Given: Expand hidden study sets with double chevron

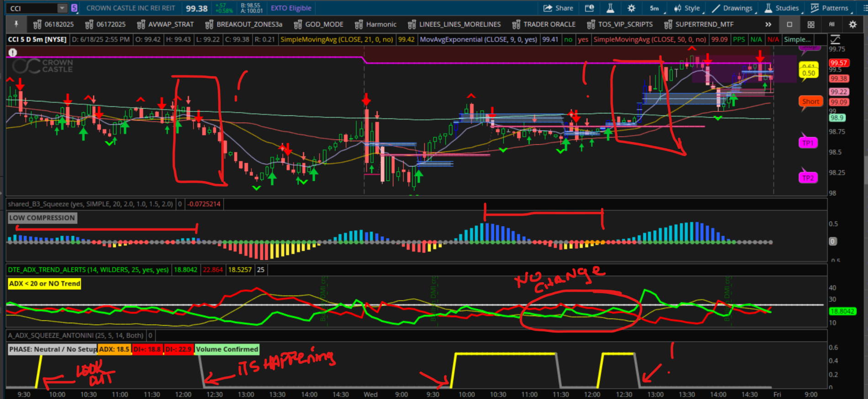Looking at the screenshot, I should click(x=768, y=24).
